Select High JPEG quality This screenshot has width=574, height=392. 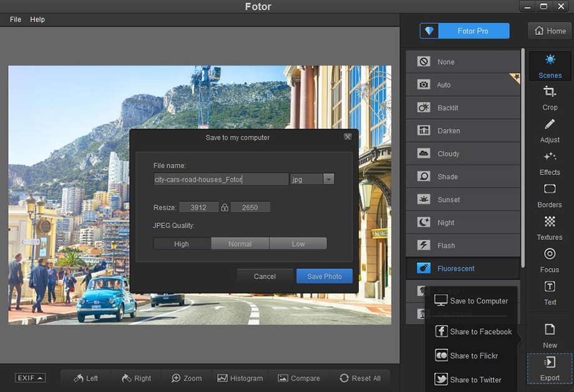[x=182, y=244]
